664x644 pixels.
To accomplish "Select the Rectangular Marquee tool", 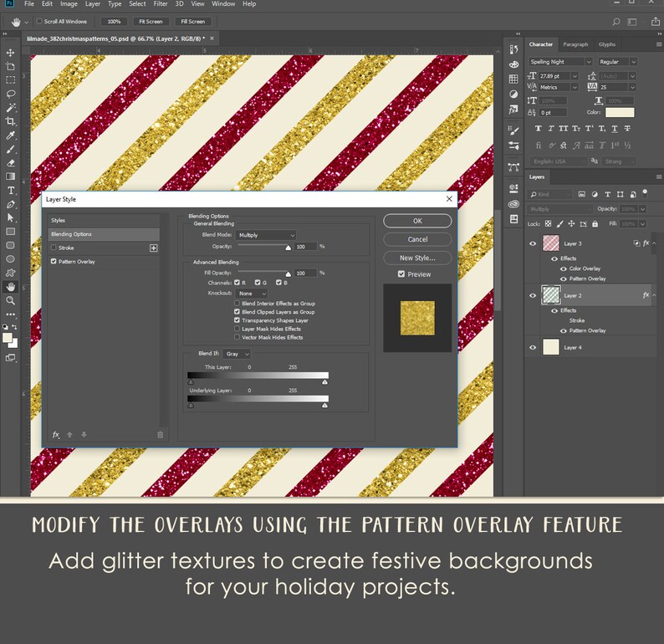I will tap(11, 80).
